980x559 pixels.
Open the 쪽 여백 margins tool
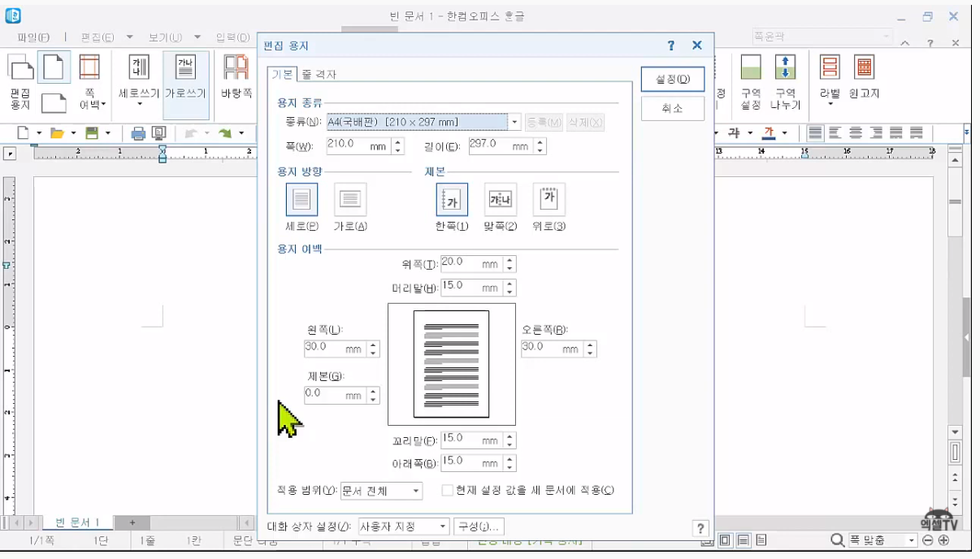90,84
